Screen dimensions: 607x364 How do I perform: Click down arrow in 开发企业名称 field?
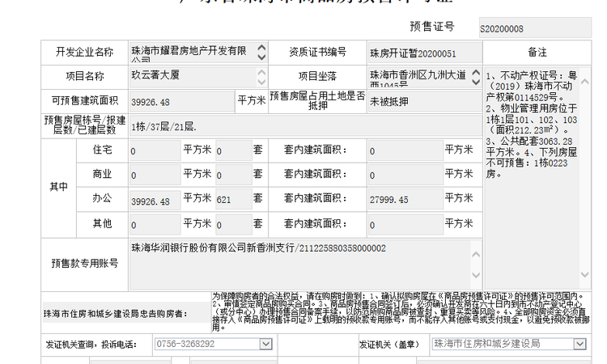[261, 57]
